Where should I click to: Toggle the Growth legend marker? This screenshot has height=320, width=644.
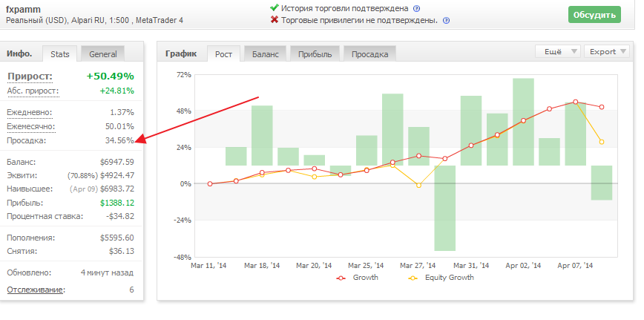341,278
